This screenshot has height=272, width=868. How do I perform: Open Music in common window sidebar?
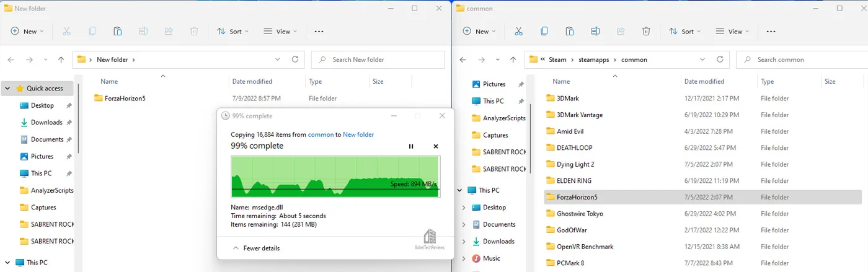tap(492, 258)
